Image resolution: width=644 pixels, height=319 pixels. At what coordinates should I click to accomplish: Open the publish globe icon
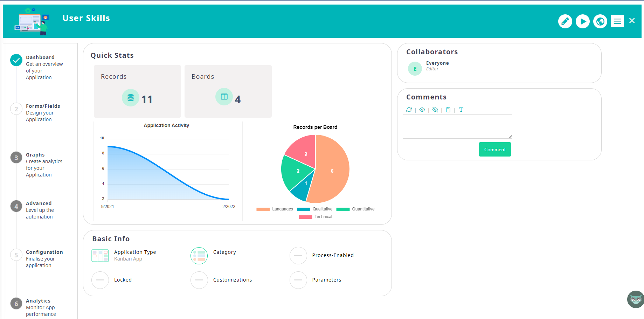pyautogui.click(x=600, y=21)
